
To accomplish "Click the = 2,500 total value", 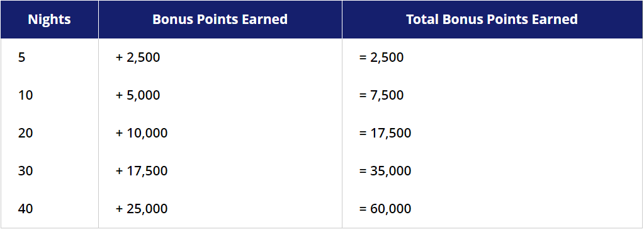I will (381, 57).
